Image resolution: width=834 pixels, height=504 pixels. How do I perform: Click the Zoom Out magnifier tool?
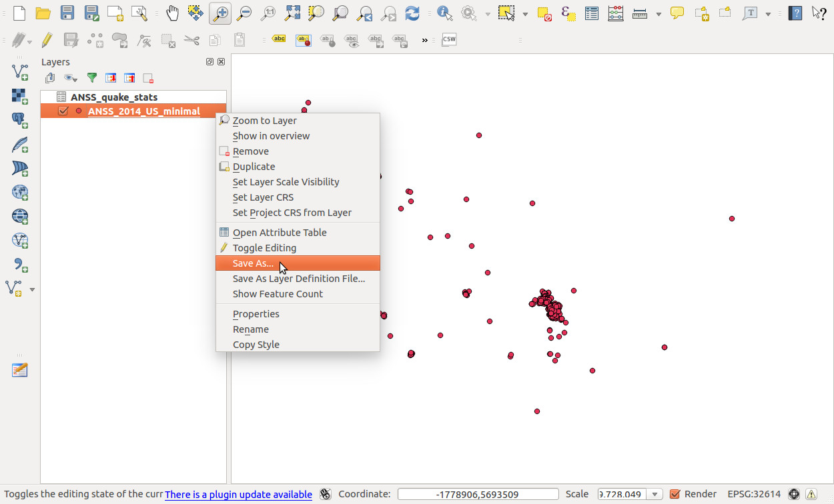245,13
